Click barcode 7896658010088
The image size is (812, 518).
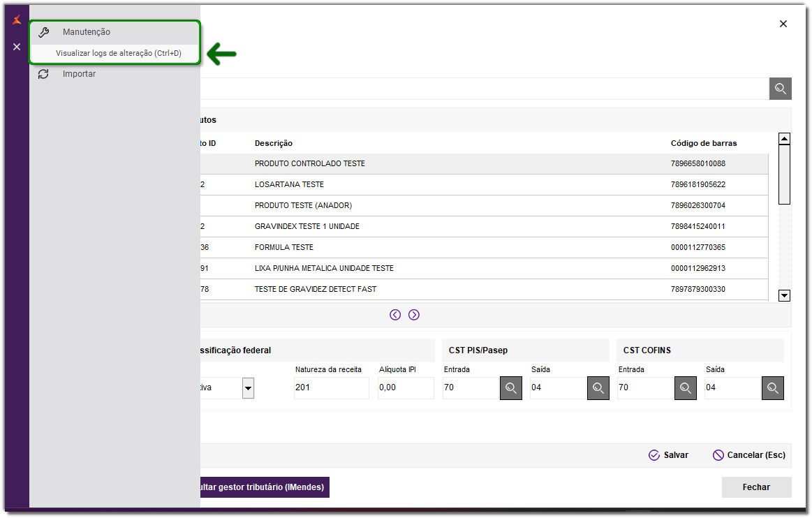(x=698, y=163)
